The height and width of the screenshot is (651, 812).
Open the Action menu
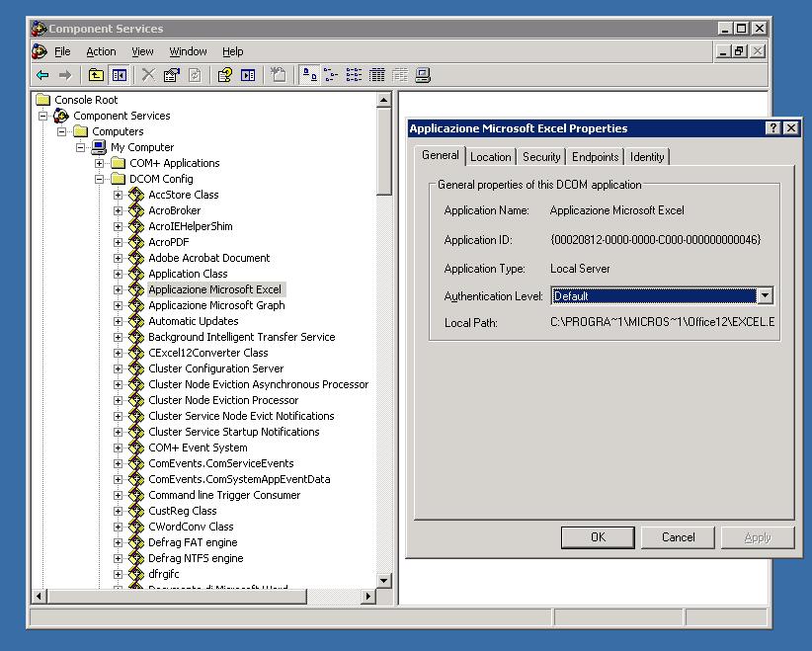(x=101, y=51)
